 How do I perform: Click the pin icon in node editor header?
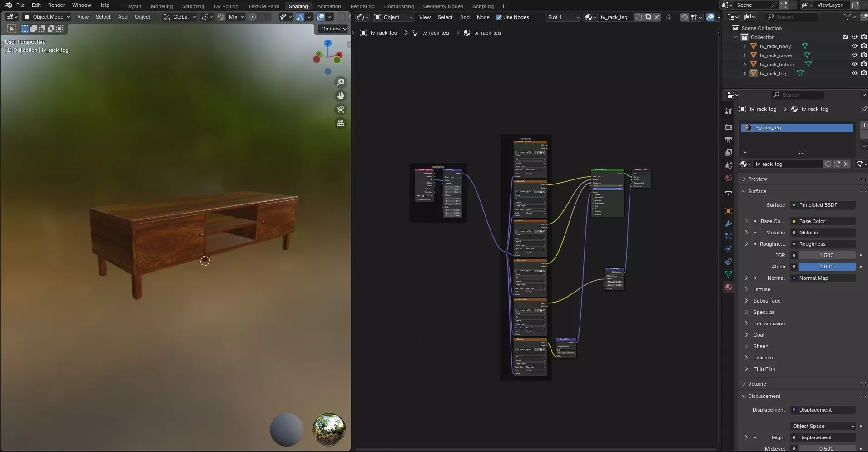(668, 17)
